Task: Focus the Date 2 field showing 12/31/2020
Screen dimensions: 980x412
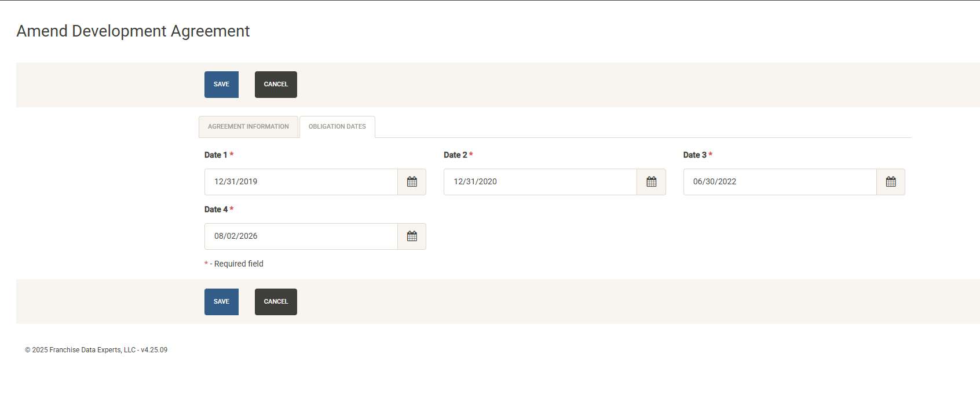Action: pyautogui.click(x=540, y=182)
